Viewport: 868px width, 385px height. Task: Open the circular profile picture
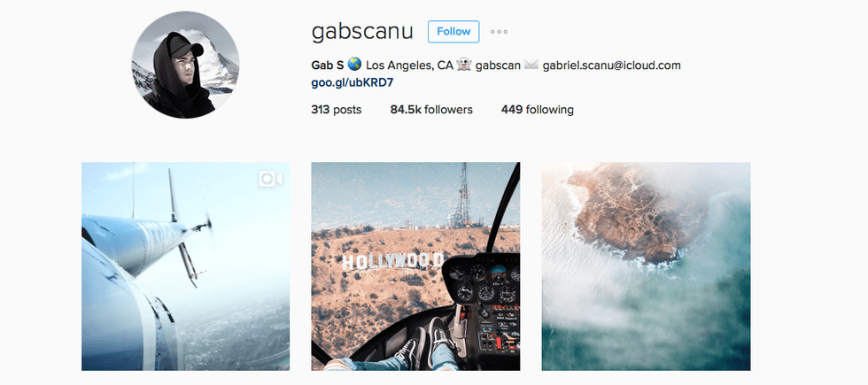tap(185, 64)
